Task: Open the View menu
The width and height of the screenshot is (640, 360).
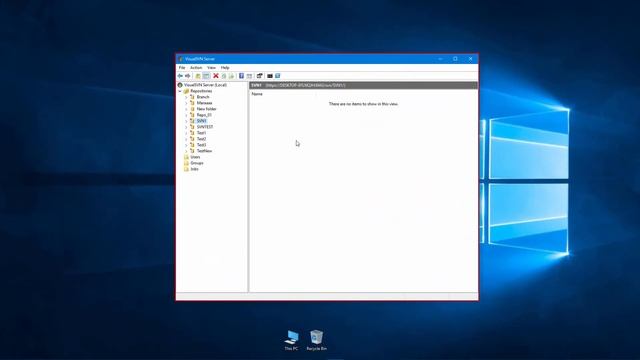Action: tap(211, 68)
